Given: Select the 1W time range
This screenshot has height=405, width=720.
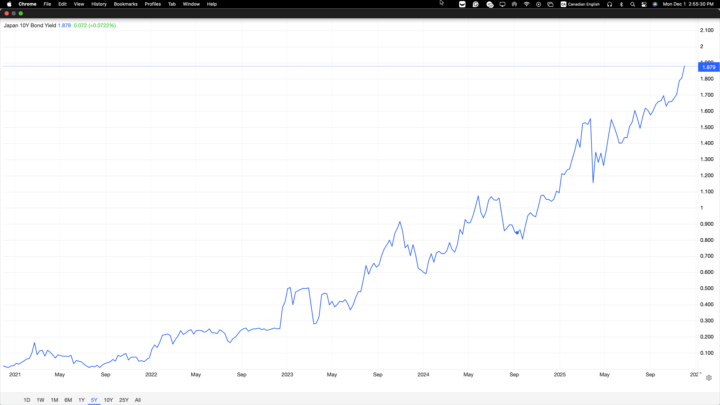Looking at the screenshot, I should (40, 400).
